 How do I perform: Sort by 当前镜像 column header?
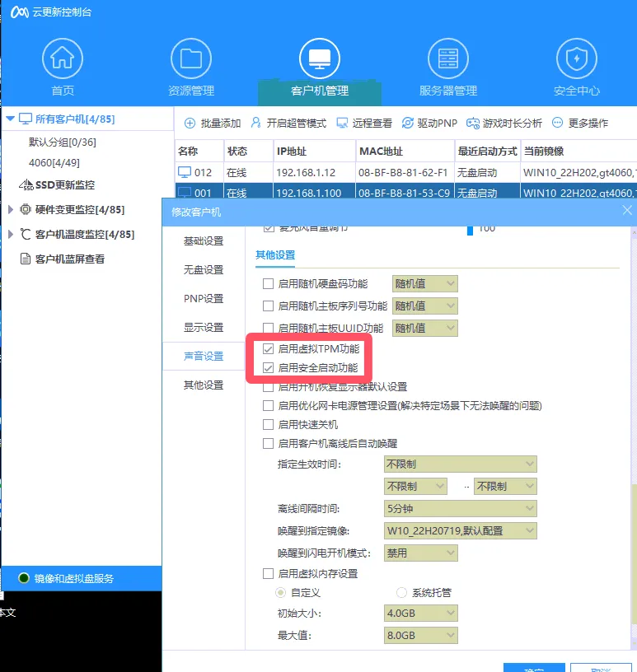click(x=578, y=152)
